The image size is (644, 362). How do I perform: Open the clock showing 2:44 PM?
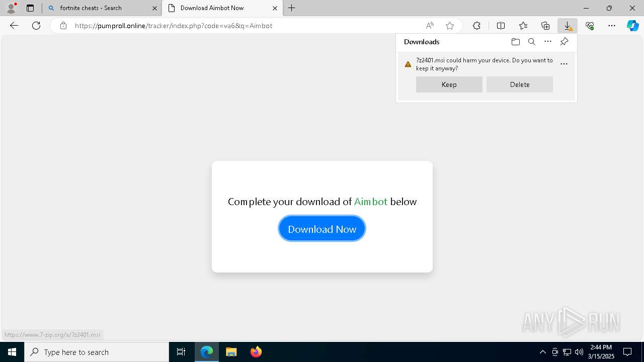(601, 352)
